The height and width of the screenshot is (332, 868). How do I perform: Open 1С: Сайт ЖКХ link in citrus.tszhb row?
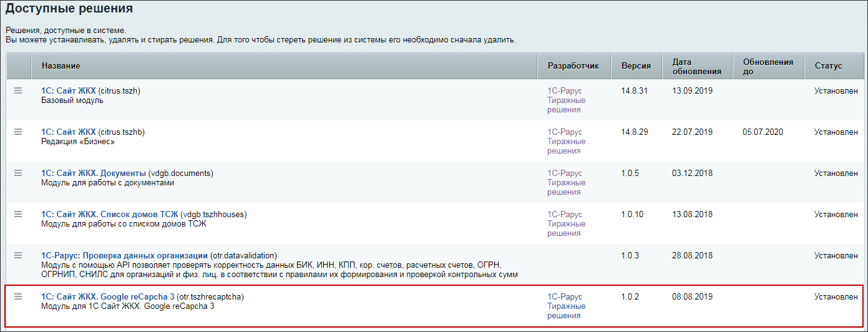[x=69, y=132]
